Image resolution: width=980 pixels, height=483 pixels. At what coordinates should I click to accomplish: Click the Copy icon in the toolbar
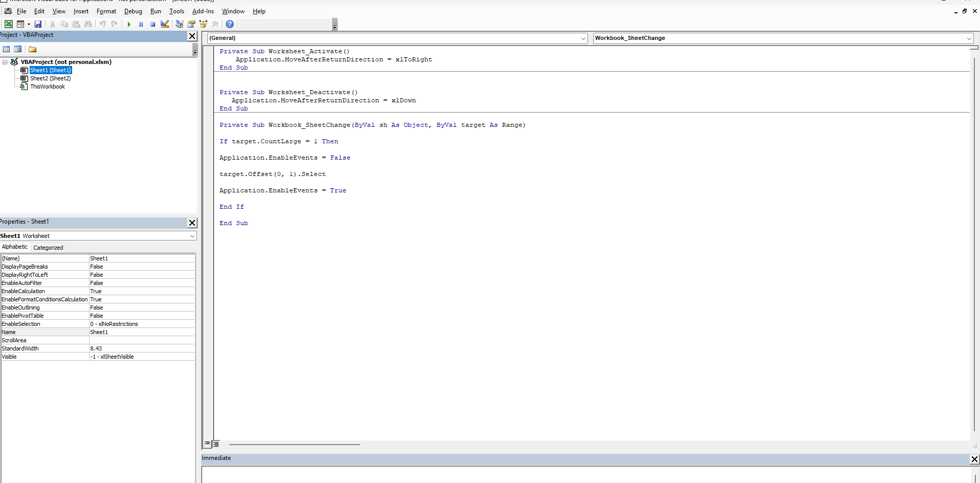pyautogui.click(x=64, y=24)
